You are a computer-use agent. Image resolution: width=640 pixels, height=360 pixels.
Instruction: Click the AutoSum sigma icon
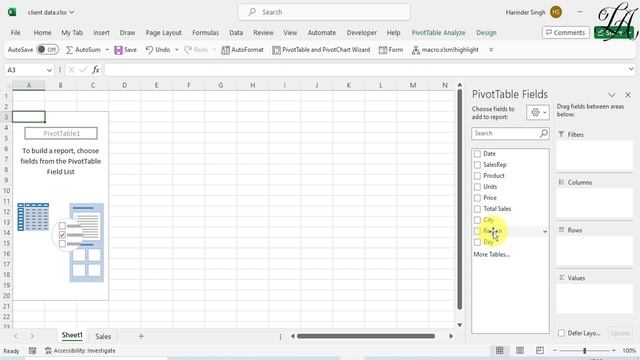(69, 50)
